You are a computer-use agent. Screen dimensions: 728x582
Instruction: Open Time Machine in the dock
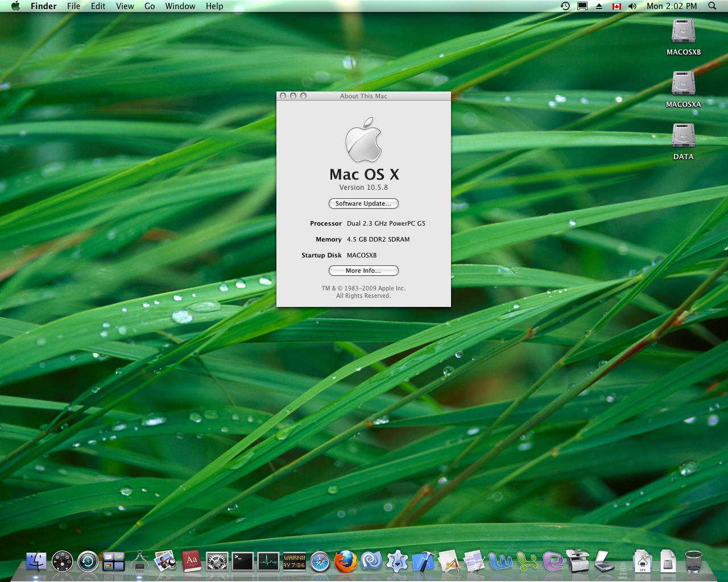(88, 562)
